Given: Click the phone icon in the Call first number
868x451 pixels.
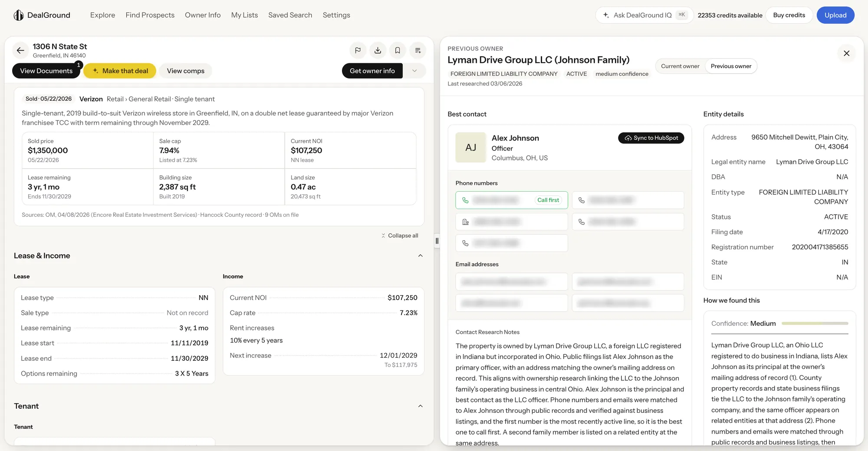Looking at the screenshot, I should pos(465,200).
